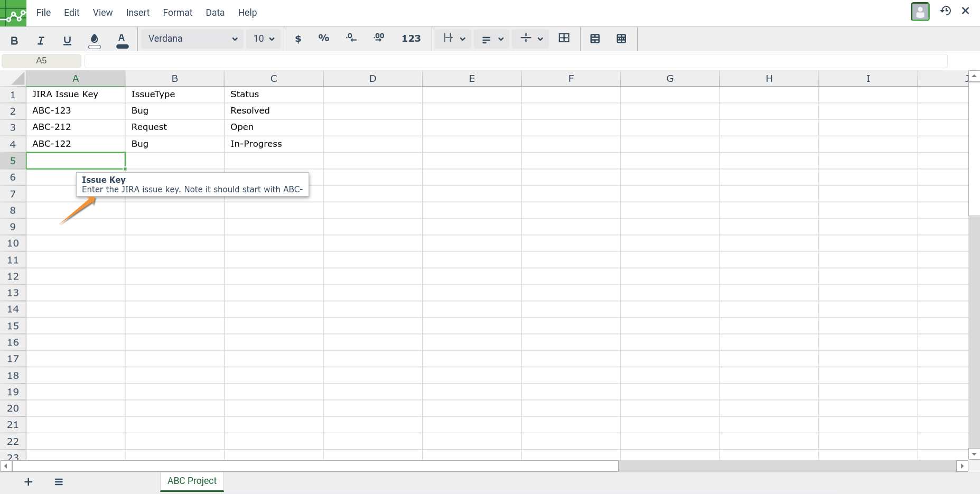
Task: Select the cell containing ABC-123
Action: pyautogui.click(x=76, y=111)
